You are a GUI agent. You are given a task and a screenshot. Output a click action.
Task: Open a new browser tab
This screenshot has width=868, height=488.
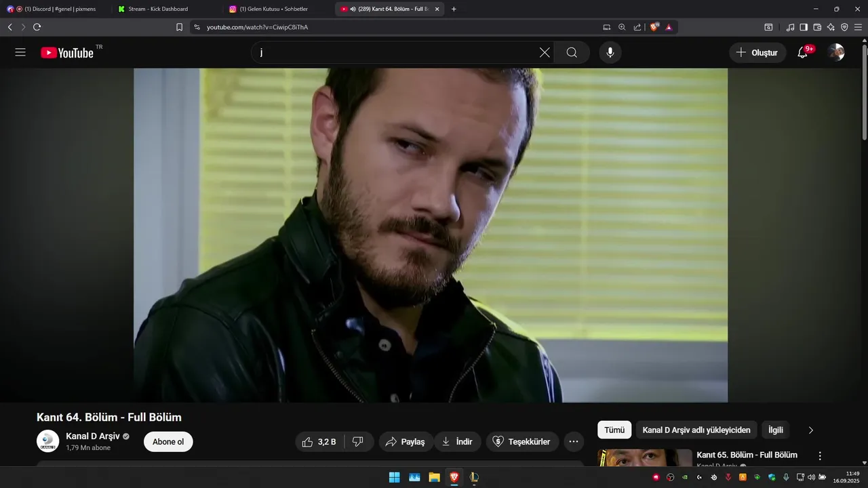coord(454,9)
